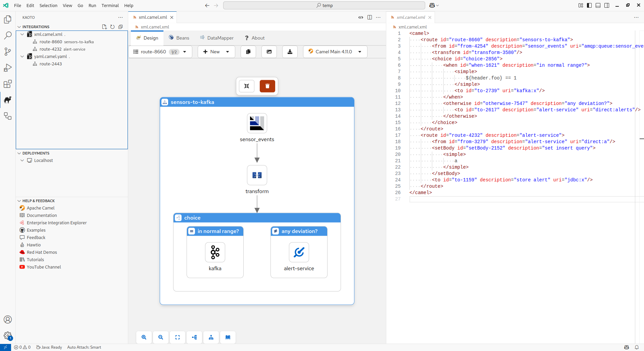Download the route export button

[x=290, y=52]
